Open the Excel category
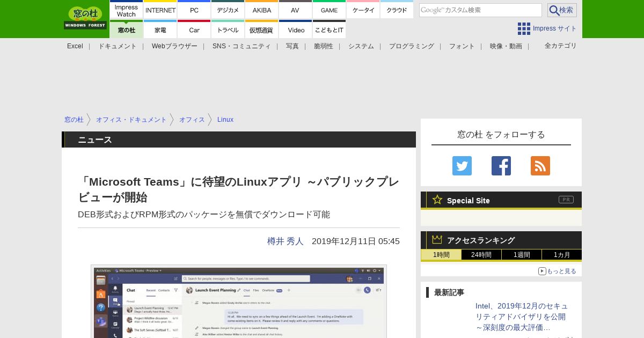The height and width of the screenshot is (338, 644). [75, 46]
